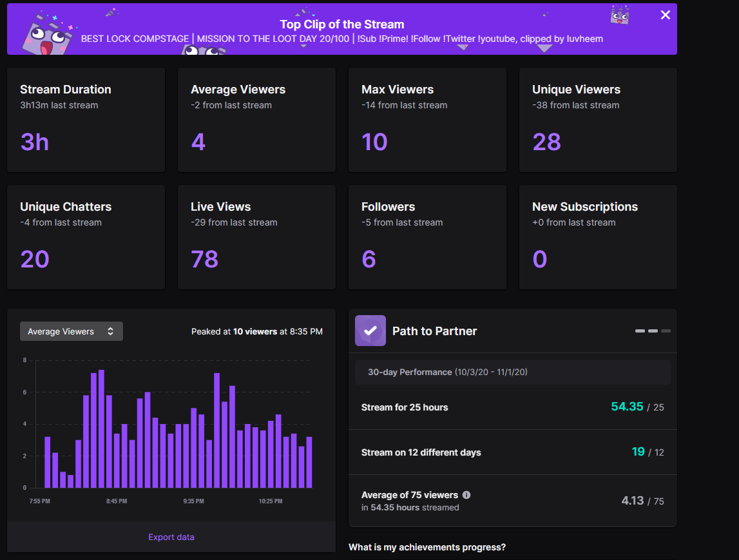This screenshot has width=739, height=560.
Task: Click the Path to Partner checkmark badge icon
Action: pos(370,331)
